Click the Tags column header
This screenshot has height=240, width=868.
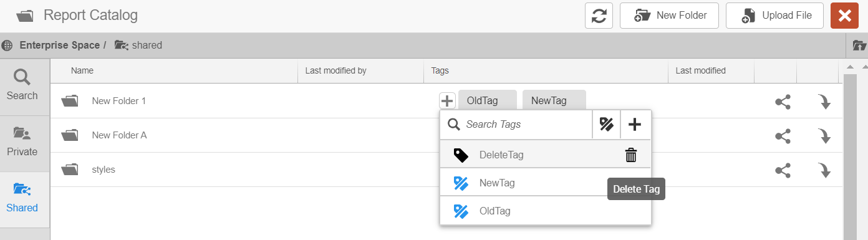pyautogui.click(x=440, y=71)
